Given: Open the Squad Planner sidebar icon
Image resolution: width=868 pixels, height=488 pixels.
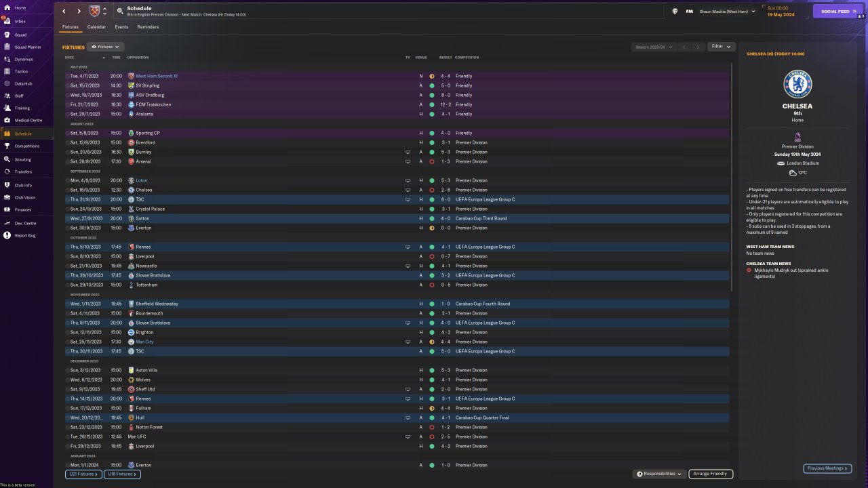Looking at the screenshot, I should [7, 47].
